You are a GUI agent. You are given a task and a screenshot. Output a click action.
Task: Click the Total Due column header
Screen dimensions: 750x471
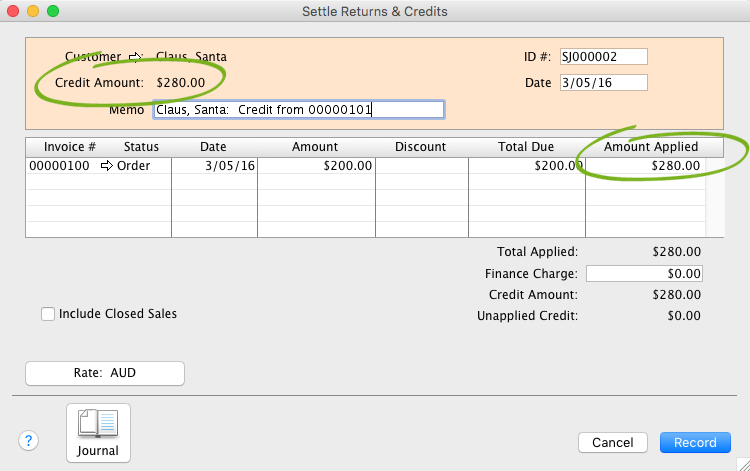tap(526, 147)
